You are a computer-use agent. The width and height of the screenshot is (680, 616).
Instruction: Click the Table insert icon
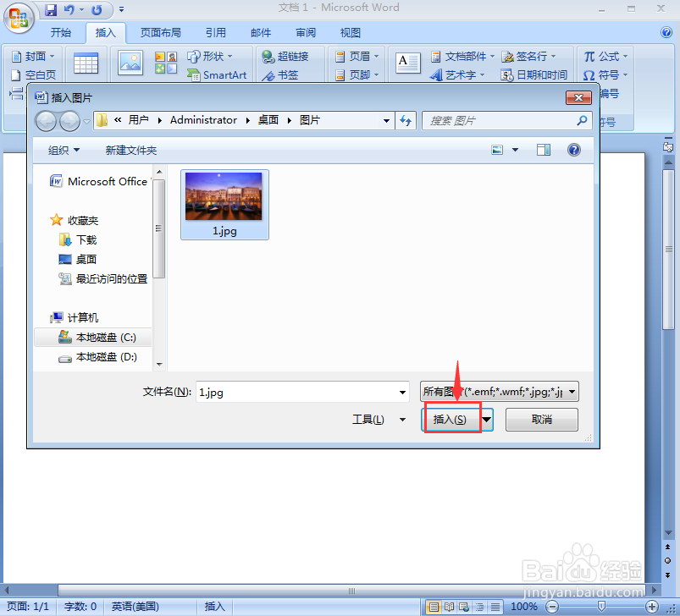click(x=86, y=63)
